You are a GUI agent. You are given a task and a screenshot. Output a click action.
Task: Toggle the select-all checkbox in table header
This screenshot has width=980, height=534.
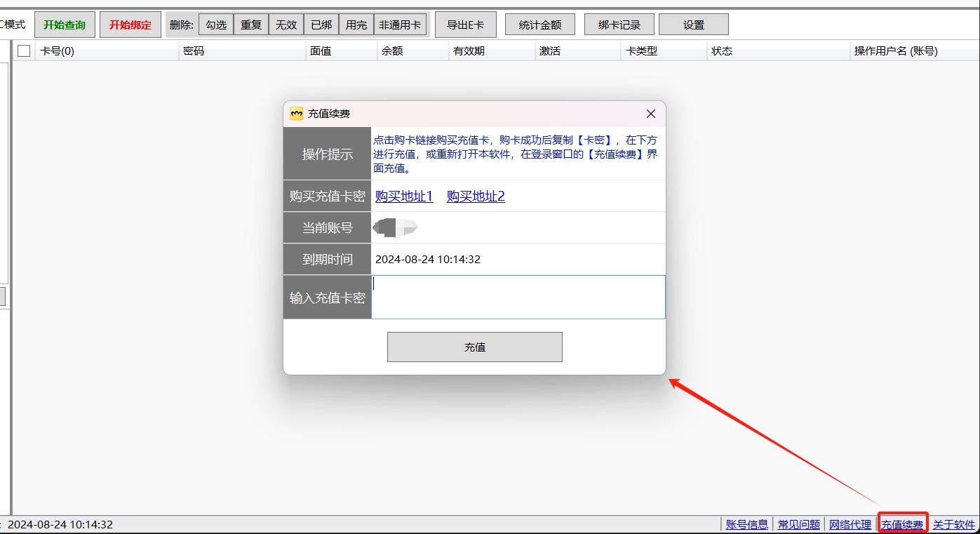pyautogui.click(x=23, y=51)
